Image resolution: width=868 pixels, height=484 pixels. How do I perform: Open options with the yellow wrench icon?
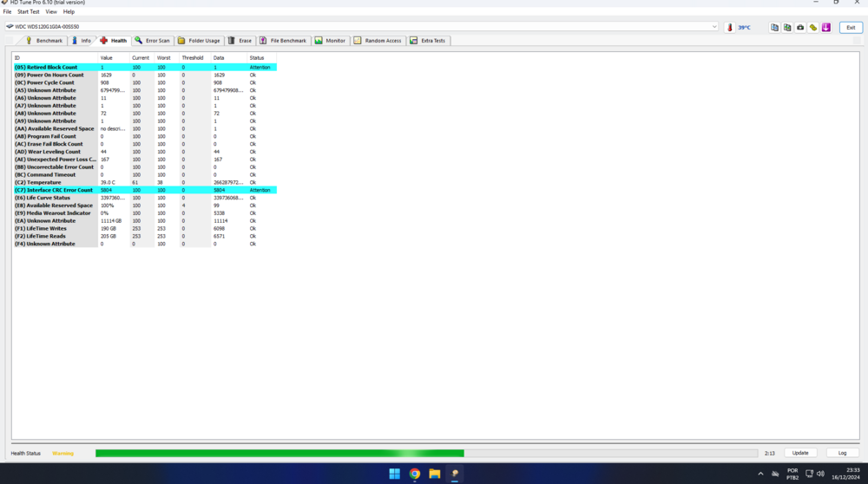click(813, 28)
